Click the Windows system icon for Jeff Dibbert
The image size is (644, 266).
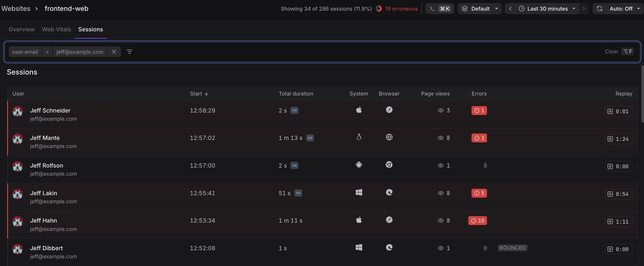359,247
